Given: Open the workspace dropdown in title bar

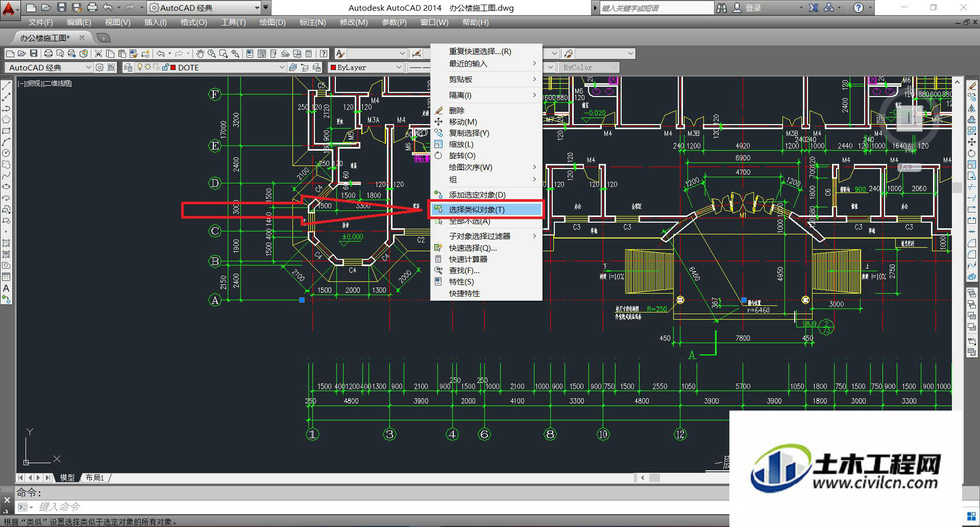Looking at the screenshot, I should 257,8.
